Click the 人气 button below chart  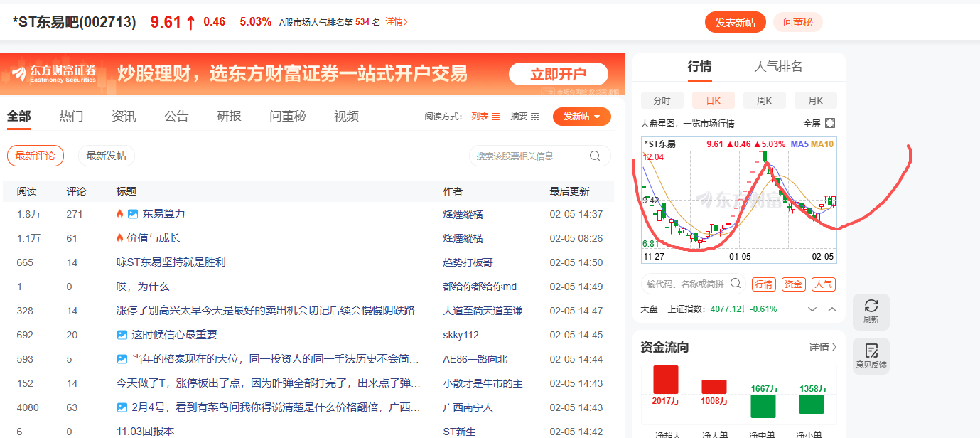(x=824, y=284)
